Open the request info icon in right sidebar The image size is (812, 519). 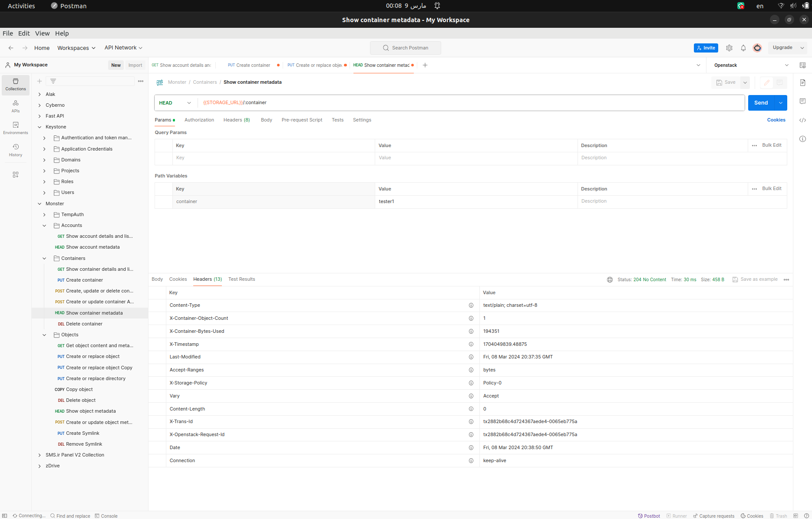coord(802,139)
